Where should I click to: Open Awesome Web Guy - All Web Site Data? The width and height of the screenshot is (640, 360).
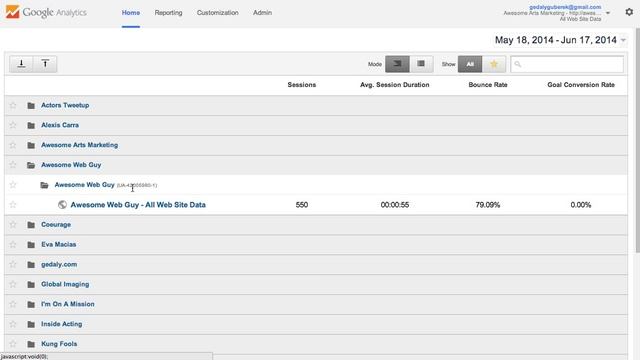(x=138, y=205)
